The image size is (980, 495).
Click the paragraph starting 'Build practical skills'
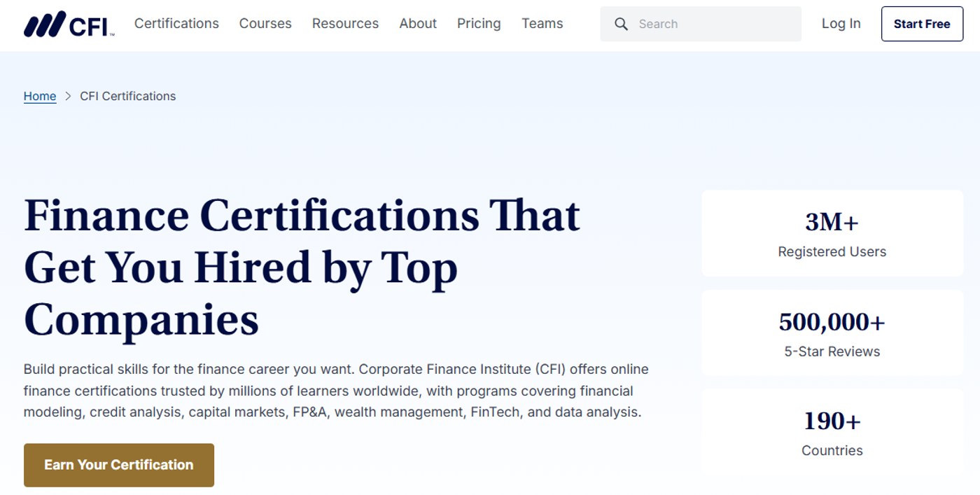click(336, 391)
